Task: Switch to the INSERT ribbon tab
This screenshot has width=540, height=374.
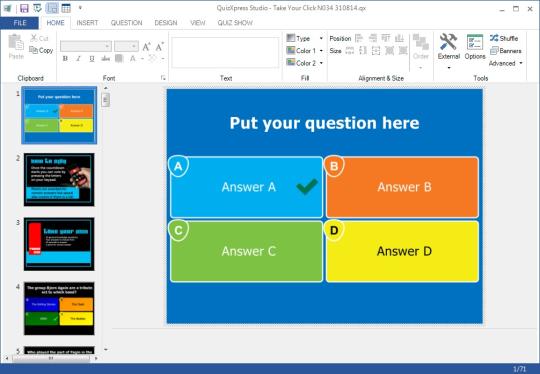Action: click(x=87, y=23)
